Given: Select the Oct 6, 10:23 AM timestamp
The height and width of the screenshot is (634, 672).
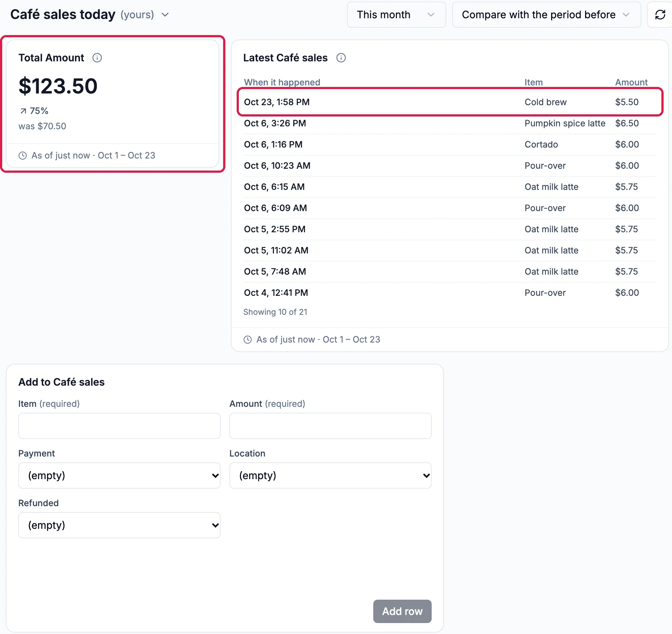Looking at the screenshot, I should [277, 166].
